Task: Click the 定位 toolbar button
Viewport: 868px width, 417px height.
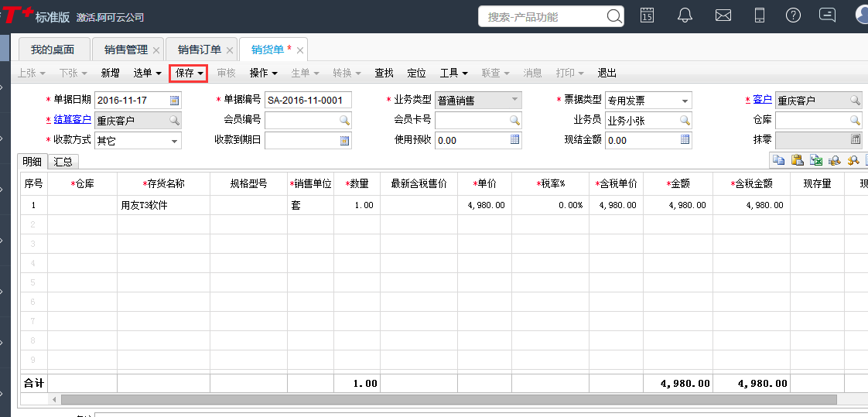Action: 416,73
